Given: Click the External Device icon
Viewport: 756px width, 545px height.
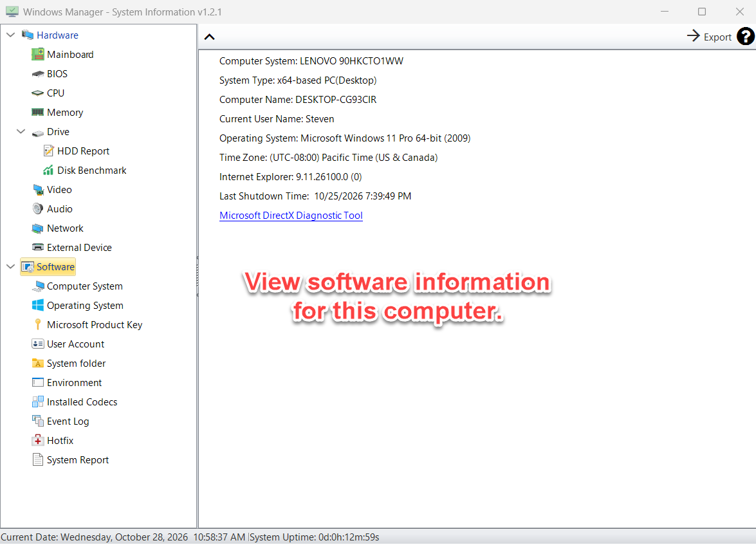Looking at the screenshot, I should 37,248.
